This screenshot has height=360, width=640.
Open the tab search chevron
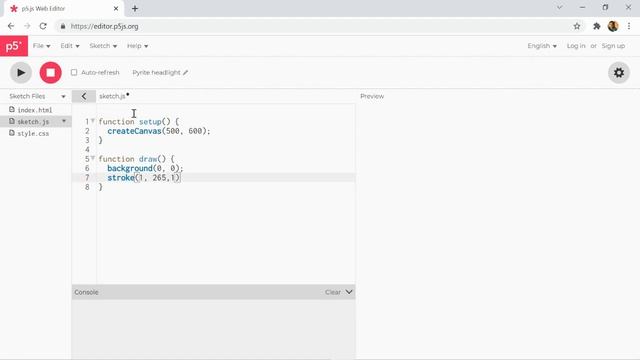point(560,7)
